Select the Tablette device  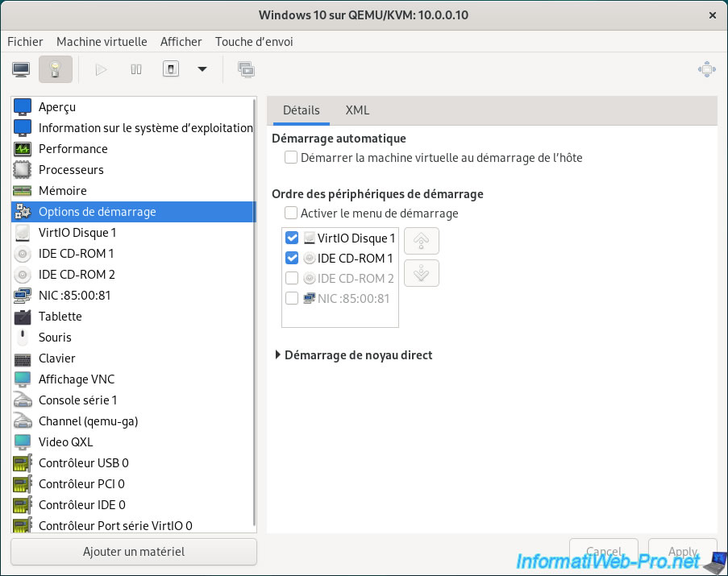[134, 317]
